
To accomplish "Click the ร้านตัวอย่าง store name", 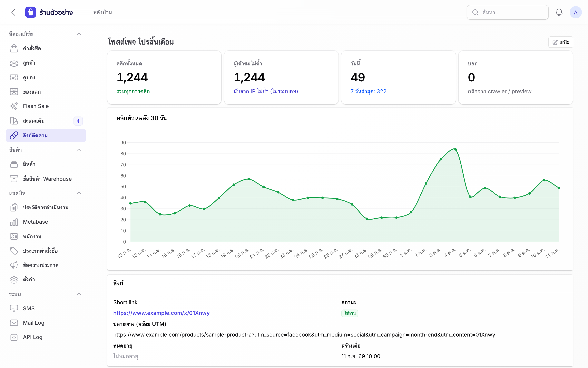I will (x=56, y=12).
